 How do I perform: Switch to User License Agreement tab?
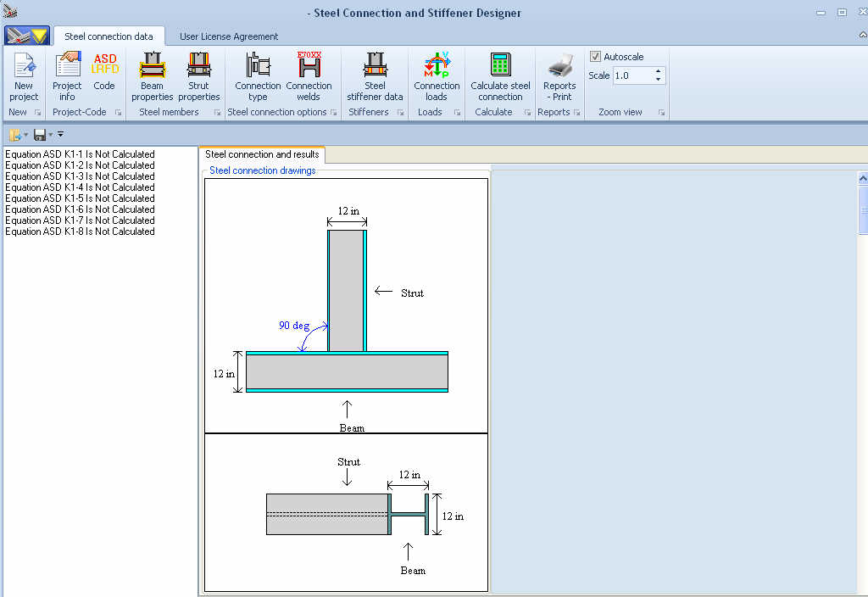(229, 36)
